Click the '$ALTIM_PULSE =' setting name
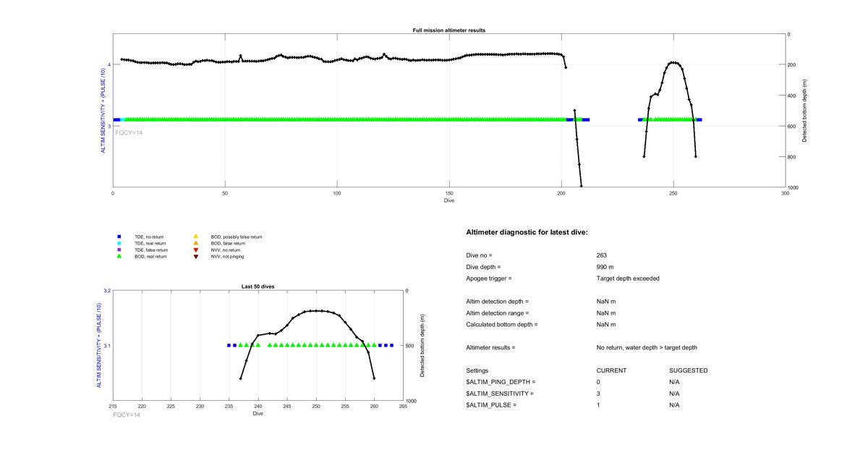The width and height of the screenshot is (868, 450). [x=492, y=405]
